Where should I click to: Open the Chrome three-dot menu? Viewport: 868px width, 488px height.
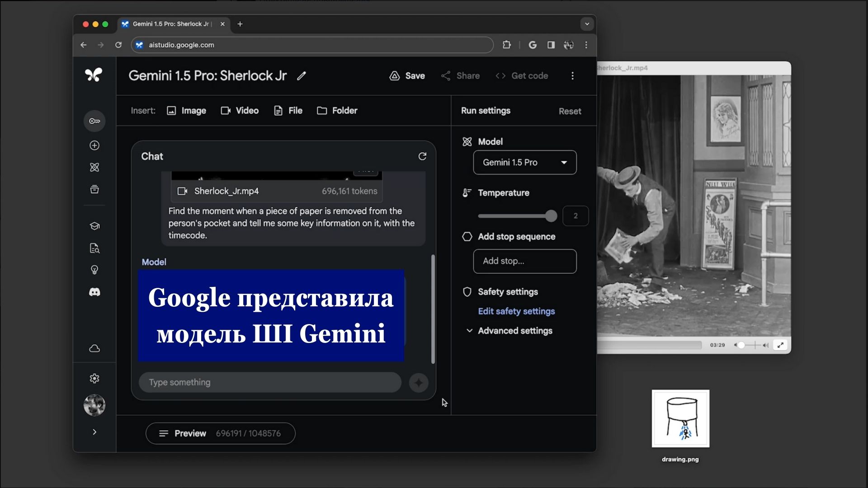pos(586,45)
